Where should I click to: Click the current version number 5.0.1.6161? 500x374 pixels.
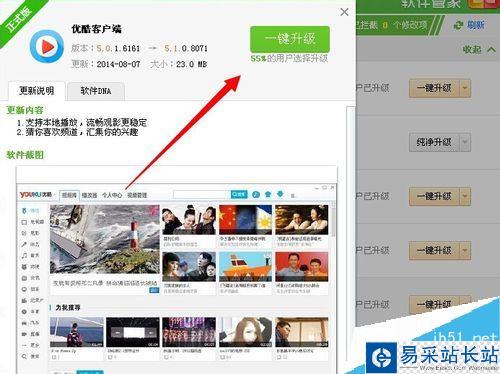point(118,48)
